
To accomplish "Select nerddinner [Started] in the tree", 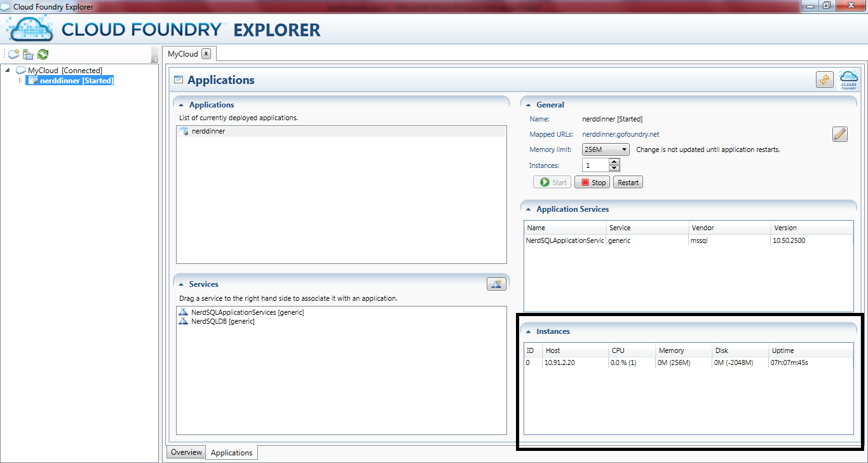I will 76,81.
